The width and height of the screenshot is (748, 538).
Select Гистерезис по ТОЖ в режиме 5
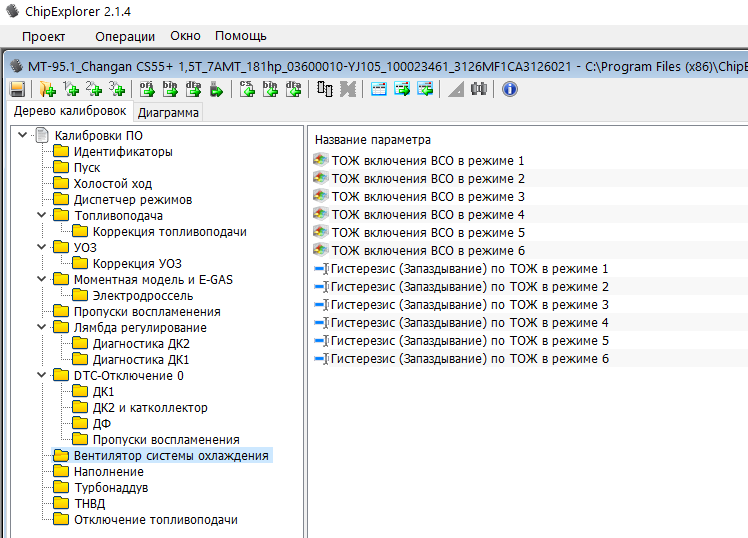point(468,341)
